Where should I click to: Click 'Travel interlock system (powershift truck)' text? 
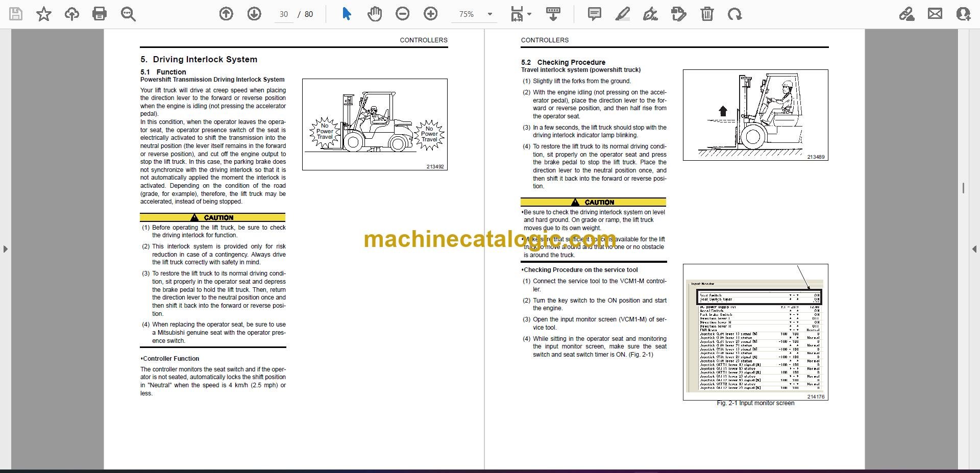click(x=581, y=70)
